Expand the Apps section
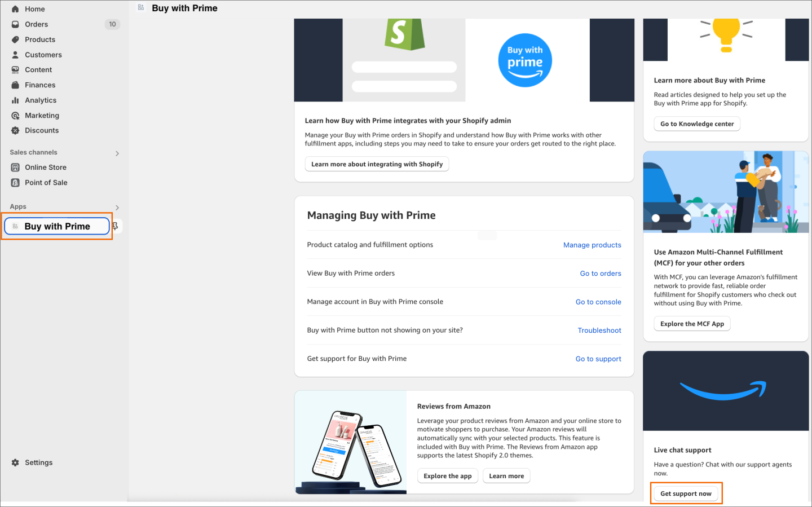812x507 pixels. coord(117,207)
